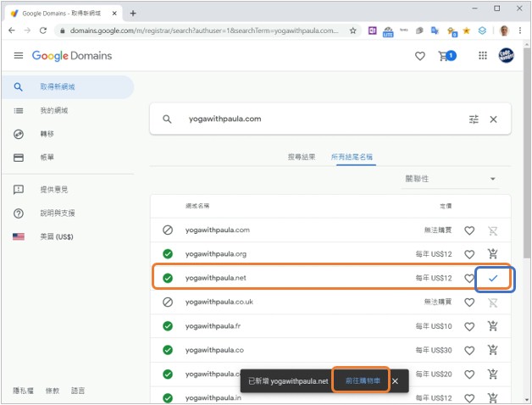Viewport: 532px width, 405px height.
Task: Open the favorites heart in the header
Action: (x=420, y=56)
